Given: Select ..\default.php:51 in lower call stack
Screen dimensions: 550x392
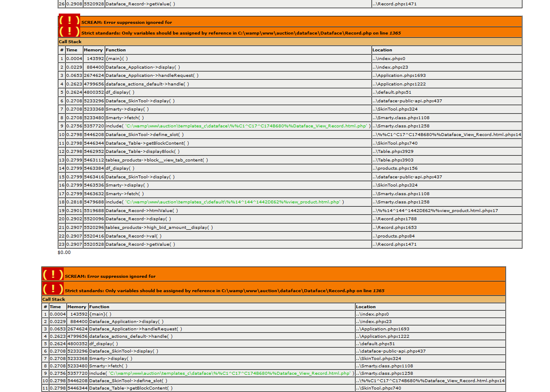Looking at the screenshot, I should click(x=375, y=344).
